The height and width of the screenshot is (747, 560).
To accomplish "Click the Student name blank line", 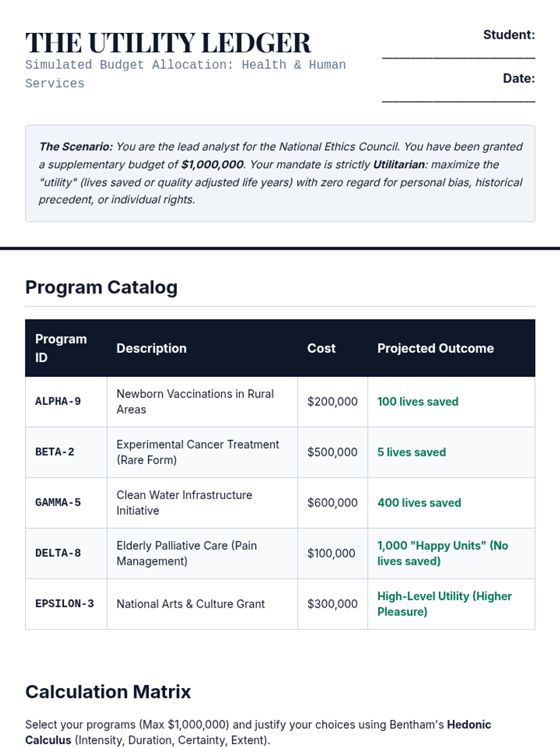I will [458, 55].
